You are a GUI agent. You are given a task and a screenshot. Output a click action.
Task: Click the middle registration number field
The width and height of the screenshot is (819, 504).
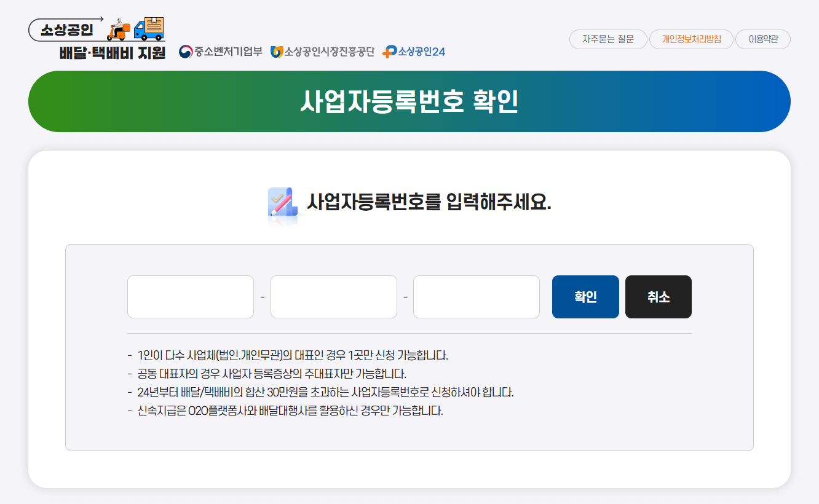point(333,296)
